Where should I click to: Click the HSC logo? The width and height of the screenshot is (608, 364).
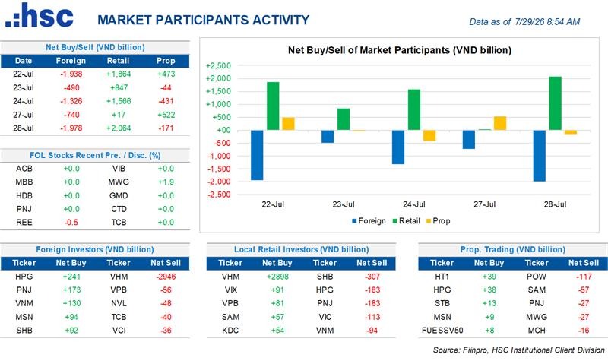(40, 15)
